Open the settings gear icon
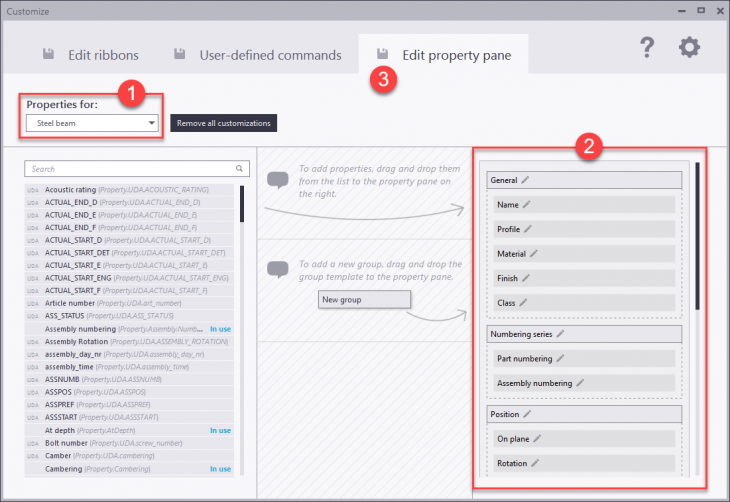Viewport: 730px width, 502px height. tap(689, 47)
